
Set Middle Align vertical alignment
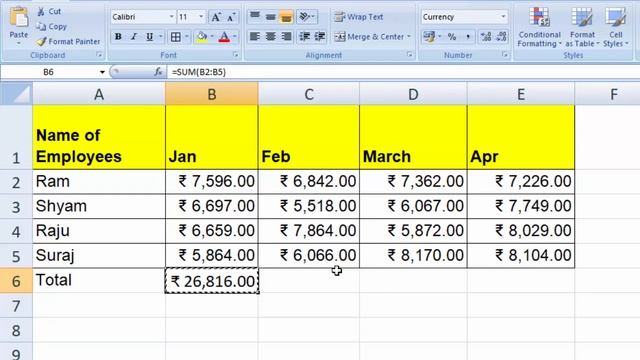pyautogui.click(x=271, y=17)
